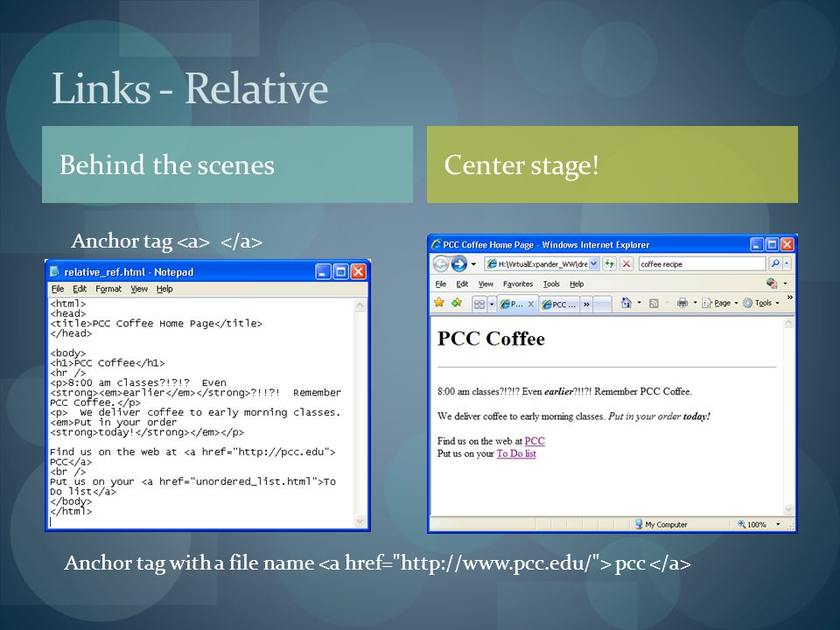The width and height of the screenshot is (840, 630).
Task: Click scroll-up arrow in Notepad scrollbar
Action: (360, 305)
